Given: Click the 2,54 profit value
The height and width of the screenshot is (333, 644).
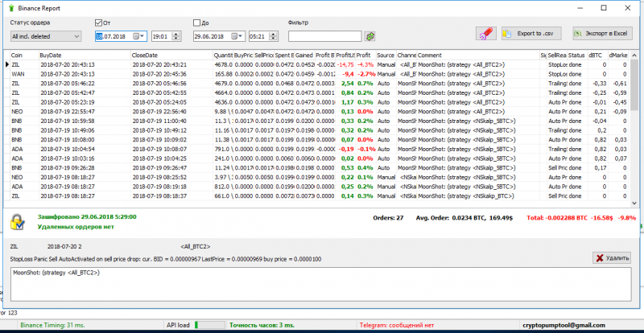Looking at the screenshot, I should point(348,84).
